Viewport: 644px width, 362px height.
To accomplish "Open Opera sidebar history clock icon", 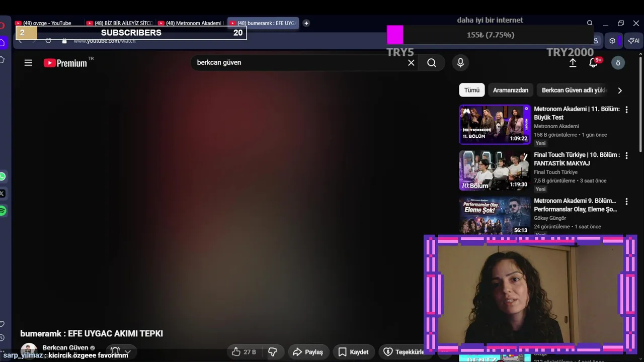I will pos(2,338).
